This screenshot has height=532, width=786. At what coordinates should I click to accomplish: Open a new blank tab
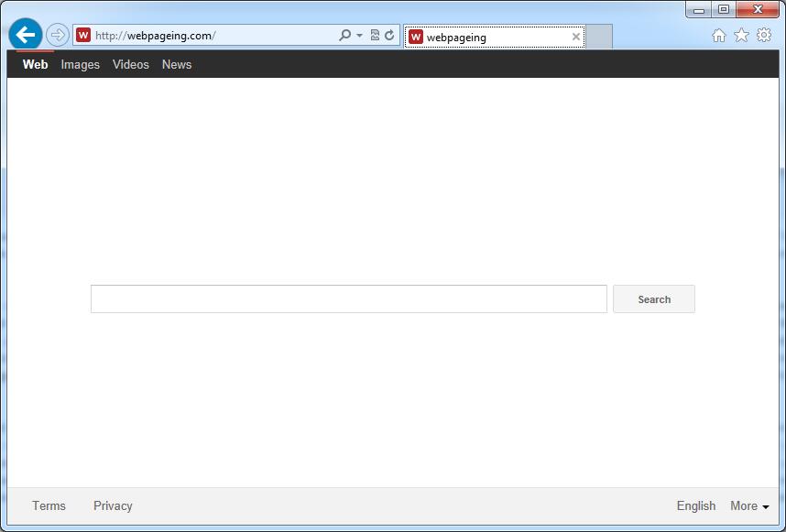[599, 37]
